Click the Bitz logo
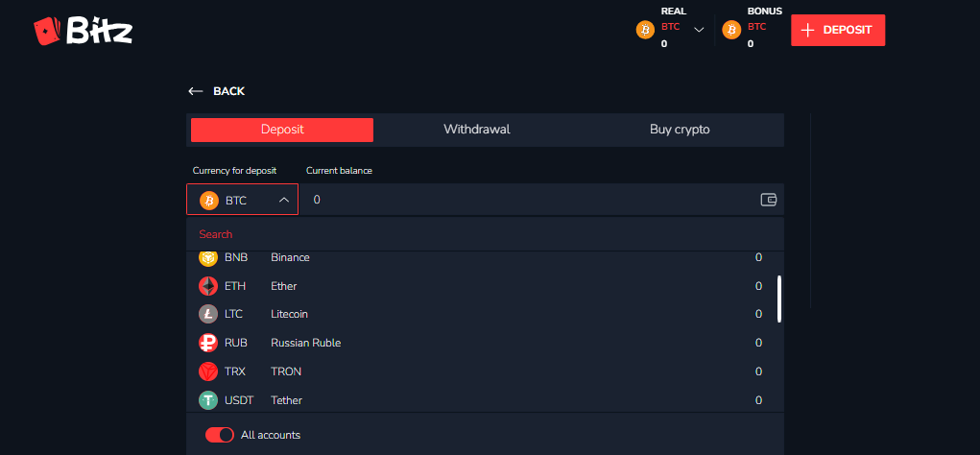980x455 pixels. pyautogui.click(x=84, y=30)
